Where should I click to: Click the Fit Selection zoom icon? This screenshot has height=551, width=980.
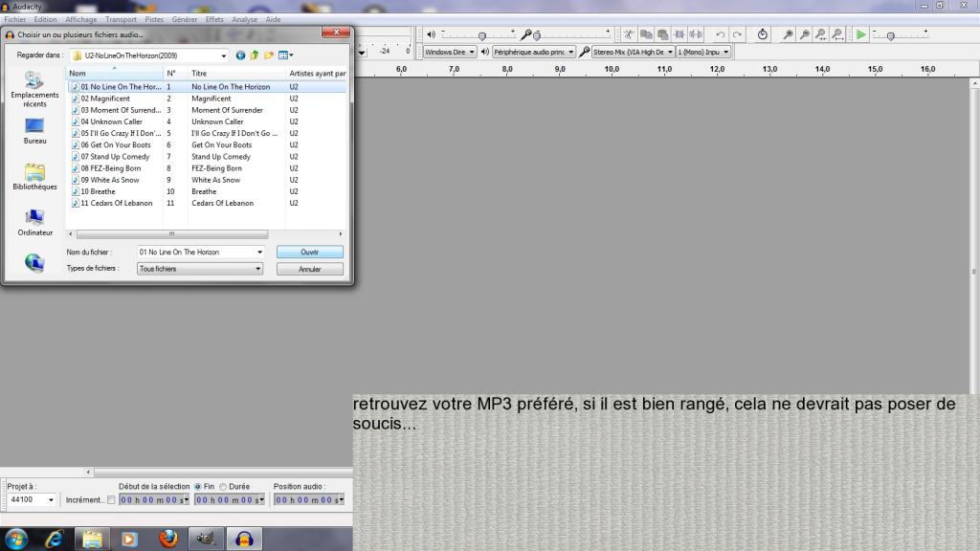(x=821, y=35)
